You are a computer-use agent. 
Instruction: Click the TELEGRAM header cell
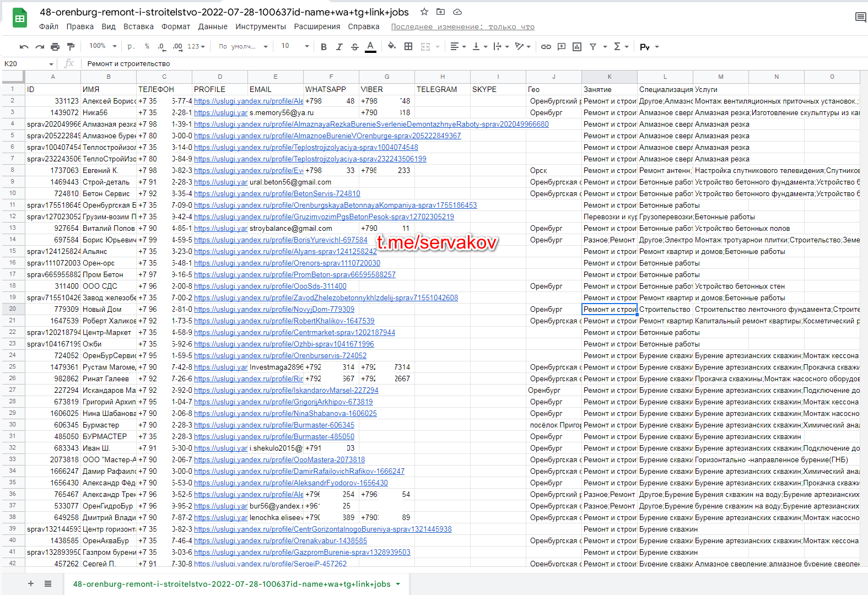[x=443, y=89]
